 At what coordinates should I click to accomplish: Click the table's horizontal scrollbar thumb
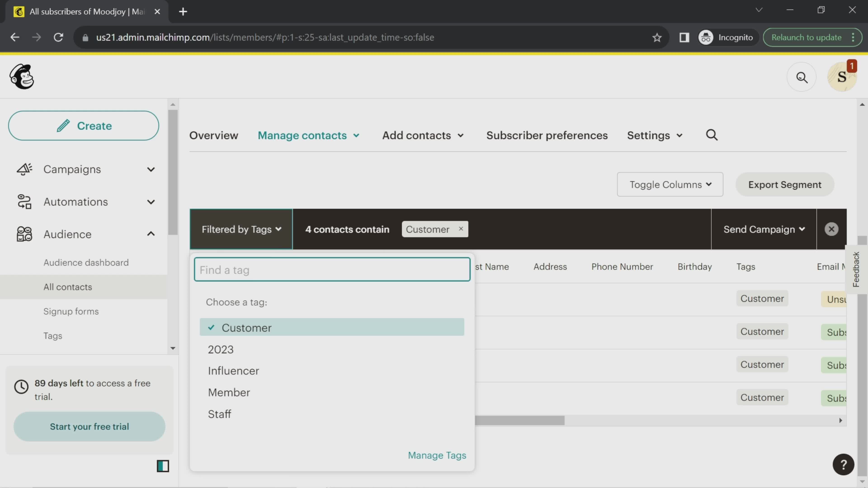tap(520, 420)
